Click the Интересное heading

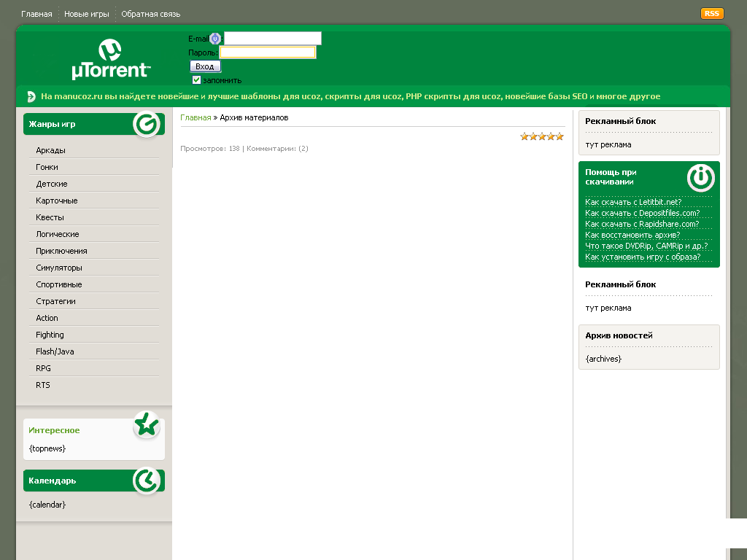click(x=54, y=430)
